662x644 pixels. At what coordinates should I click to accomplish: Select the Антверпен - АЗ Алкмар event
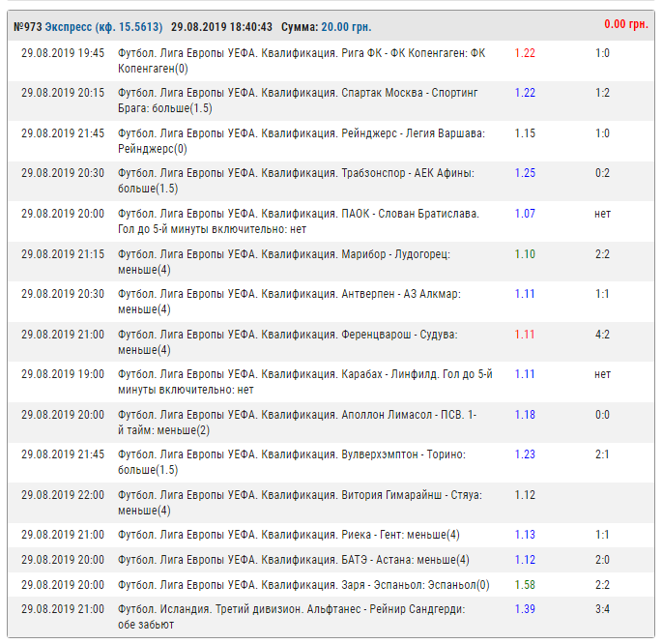point(289,302)
